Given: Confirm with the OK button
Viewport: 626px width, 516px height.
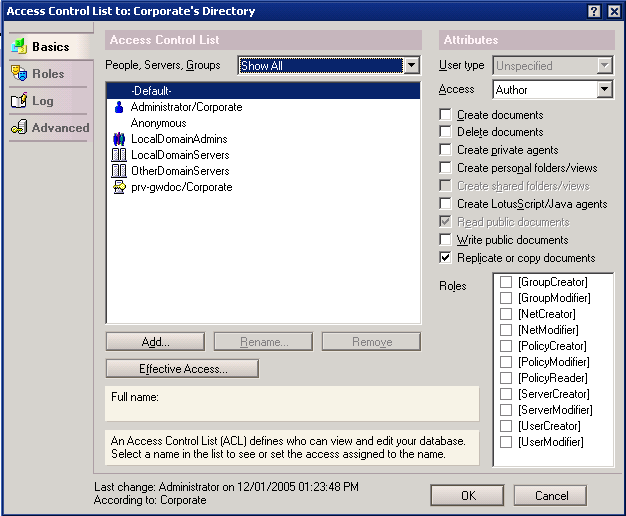Looking at the screenshot, I should [468, 496].
